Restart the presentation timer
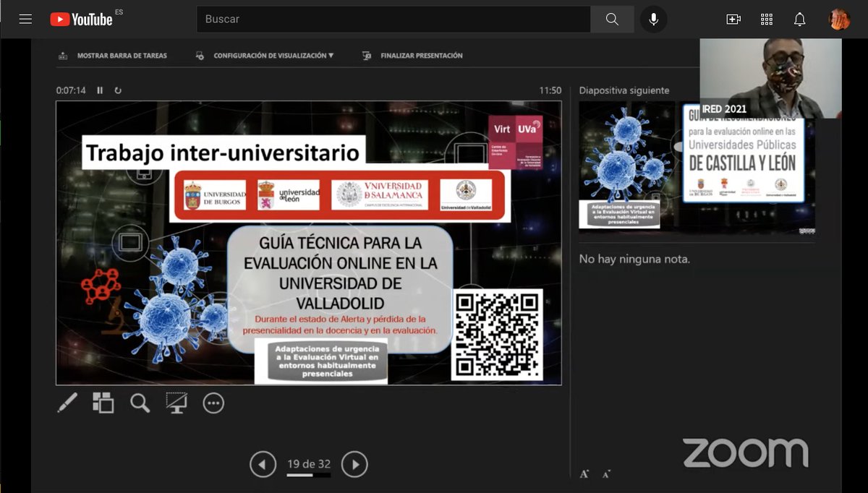 coord(118,90)
